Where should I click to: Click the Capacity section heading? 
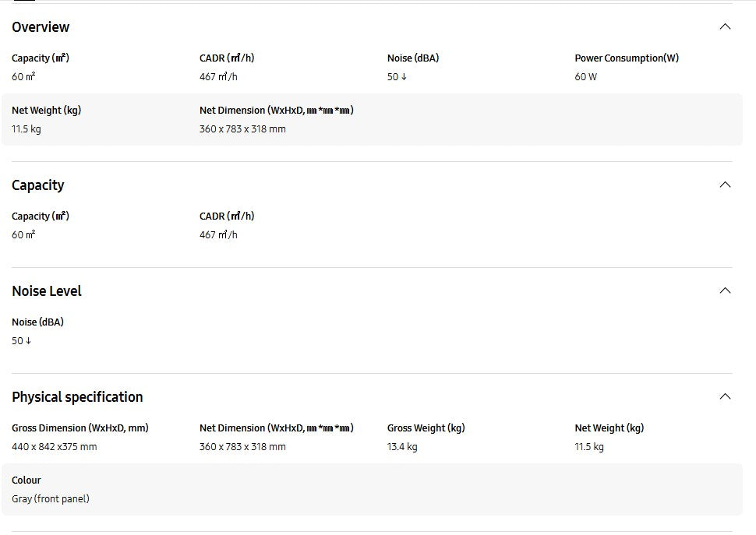(38, 185)
